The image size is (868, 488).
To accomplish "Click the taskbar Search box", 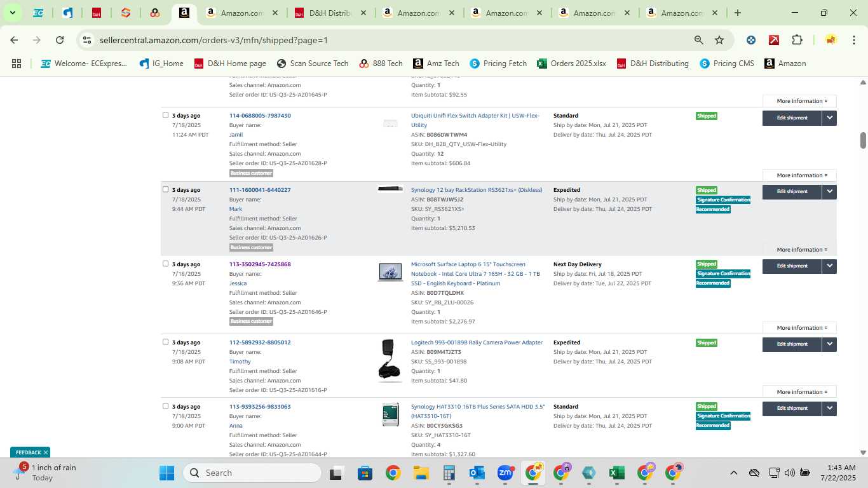I will tap(252, 473).
